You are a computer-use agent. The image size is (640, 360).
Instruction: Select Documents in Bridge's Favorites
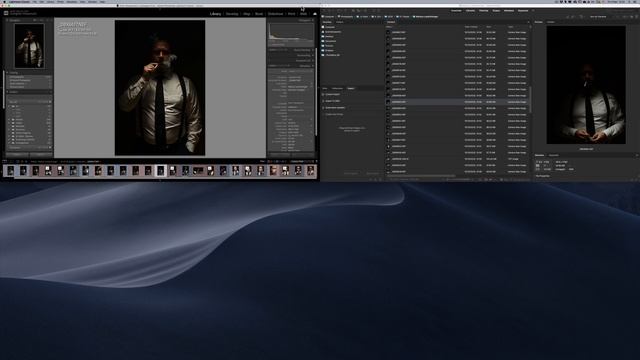331,41
